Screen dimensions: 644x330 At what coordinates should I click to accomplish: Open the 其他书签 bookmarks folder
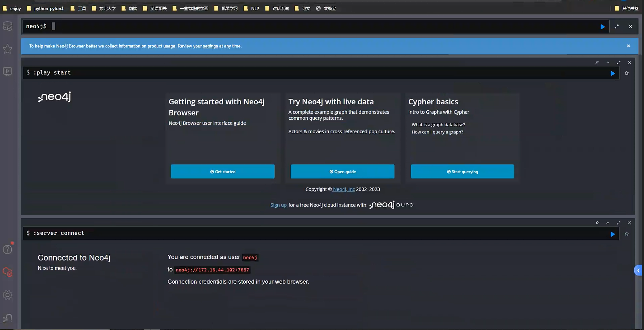coord(627,8)
